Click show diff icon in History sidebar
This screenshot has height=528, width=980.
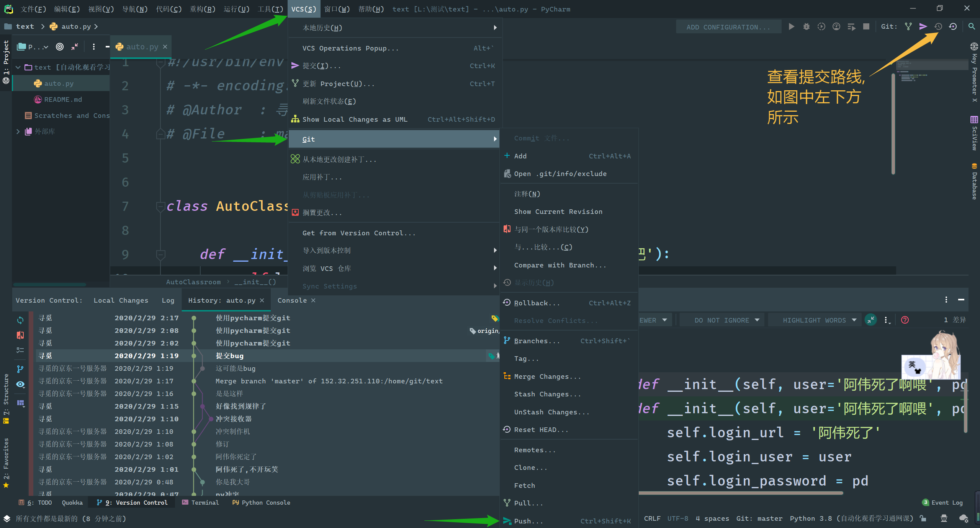coord(20,335)
